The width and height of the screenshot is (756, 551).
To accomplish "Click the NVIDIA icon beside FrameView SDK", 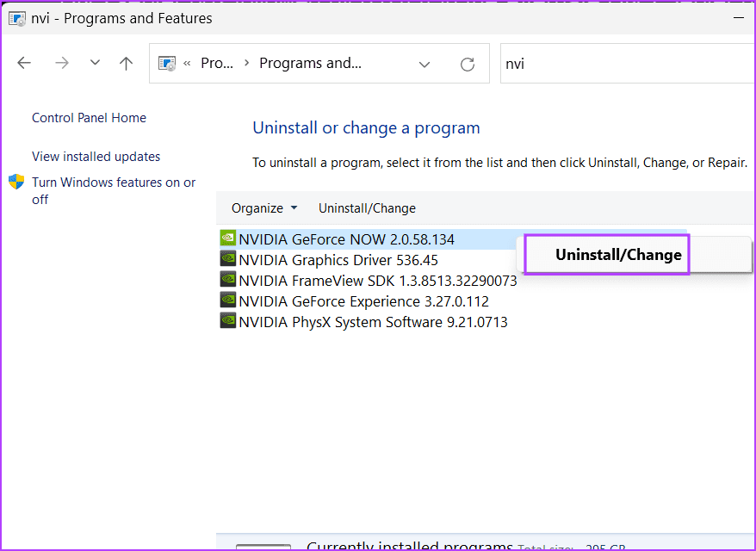I will click(x=227, y=280).
